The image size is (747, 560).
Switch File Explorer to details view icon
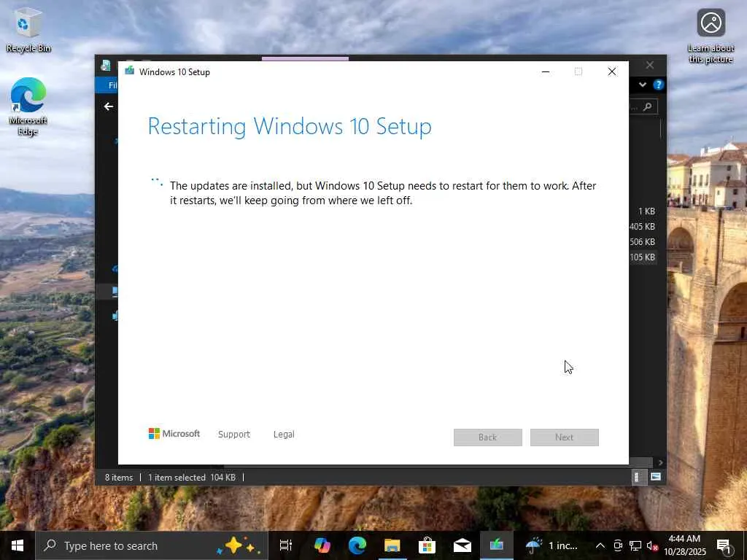638,477
